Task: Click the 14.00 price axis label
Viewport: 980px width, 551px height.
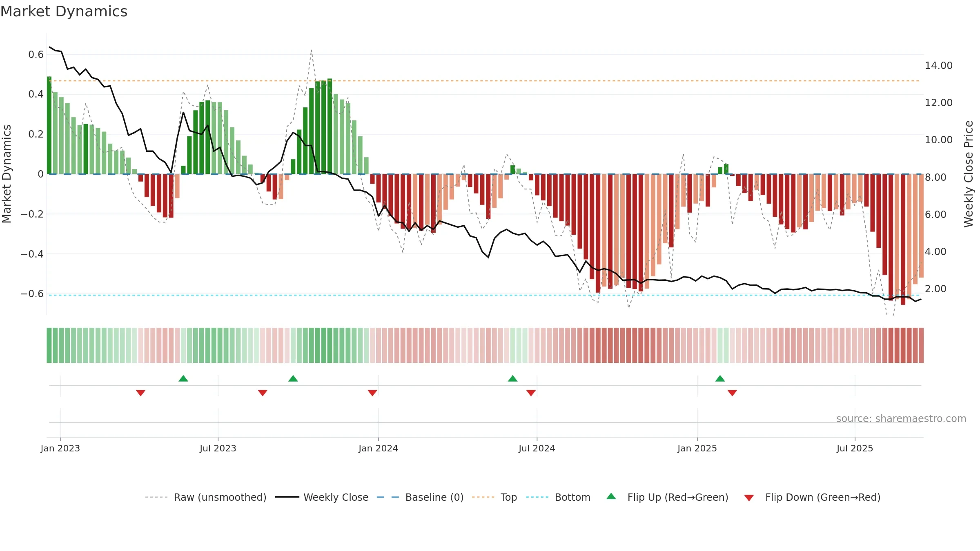Action: (x=939, y=65)
